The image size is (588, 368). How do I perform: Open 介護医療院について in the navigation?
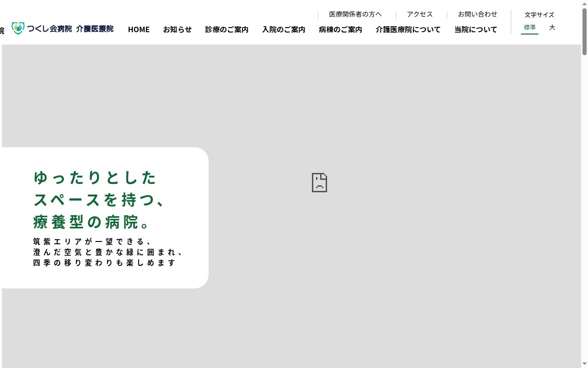[408, 29]
